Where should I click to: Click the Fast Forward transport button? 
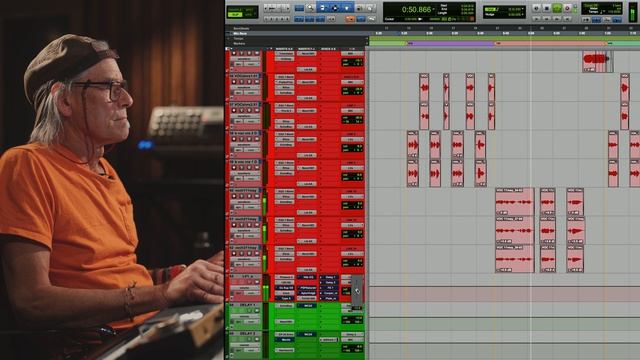557,19
